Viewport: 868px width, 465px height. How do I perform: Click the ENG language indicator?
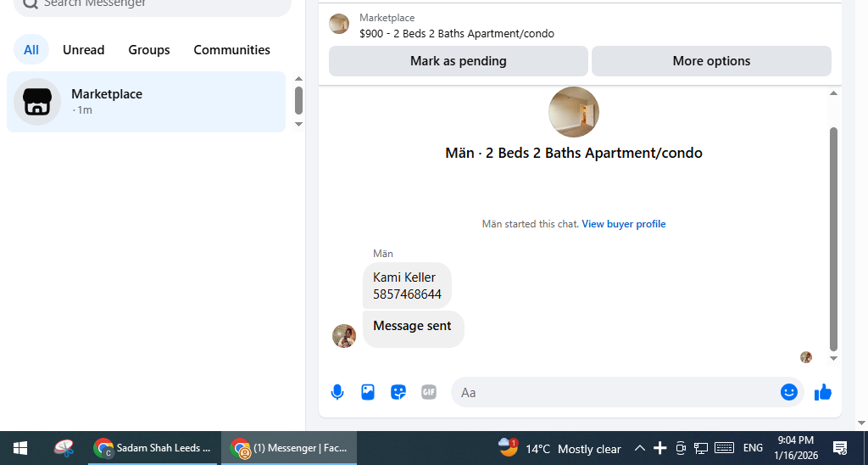[x=753, y=448]
